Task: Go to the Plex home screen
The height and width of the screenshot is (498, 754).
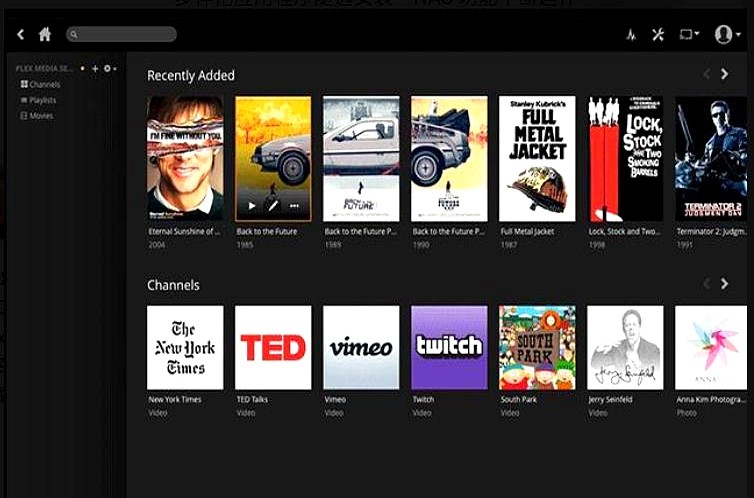Action: [x=45, y=35]
